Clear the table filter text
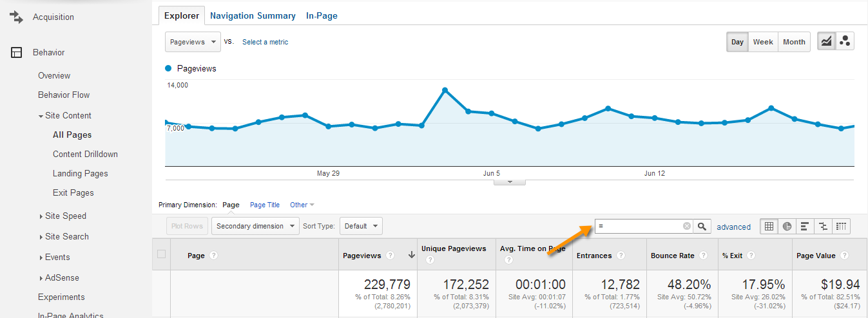The height and width of the screenshot is (318, 868). click(x=687, y=226)
